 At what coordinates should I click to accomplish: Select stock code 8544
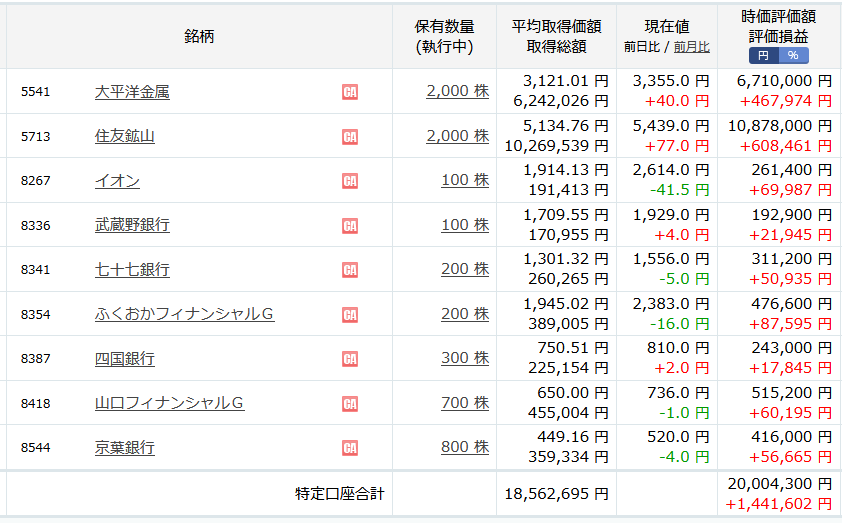tap(35, 447)
